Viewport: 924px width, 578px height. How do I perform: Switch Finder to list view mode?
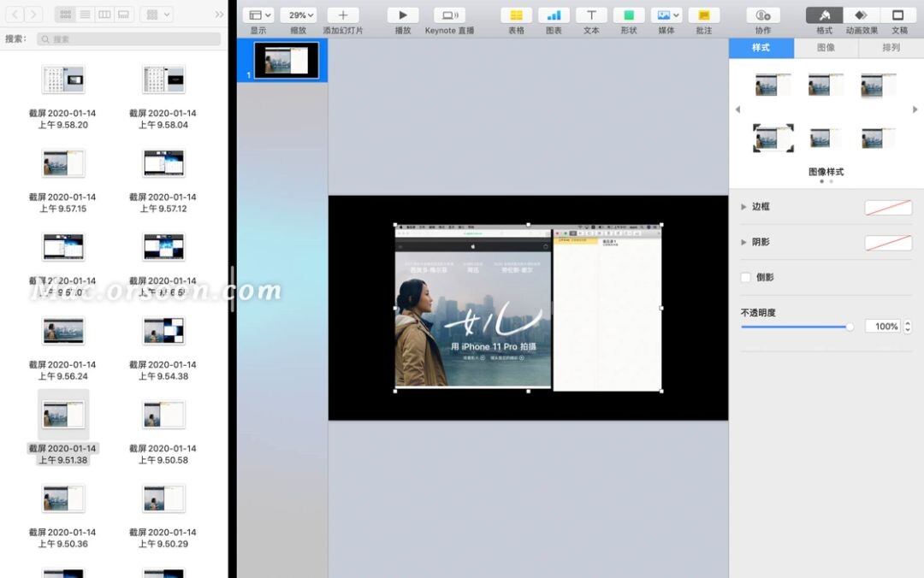coord(85,15)
